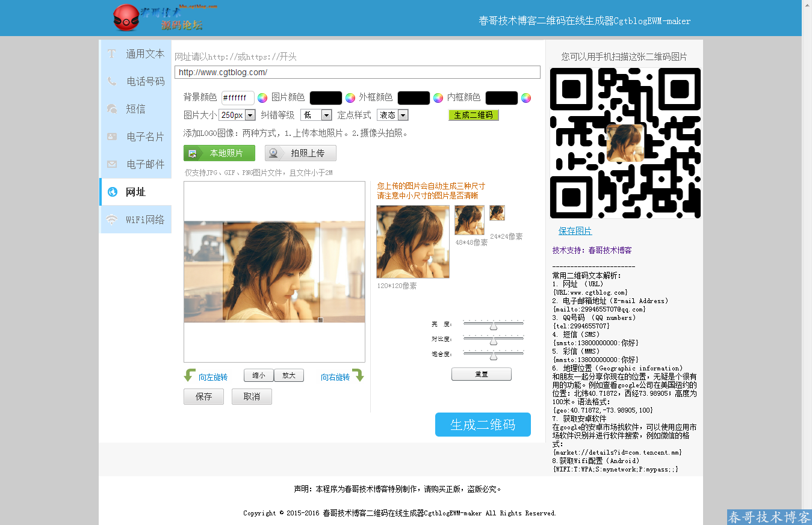Click the '{WIFI:T:WPA;S:mynetwork;P:mypass;;}' example

pos(615,469)
